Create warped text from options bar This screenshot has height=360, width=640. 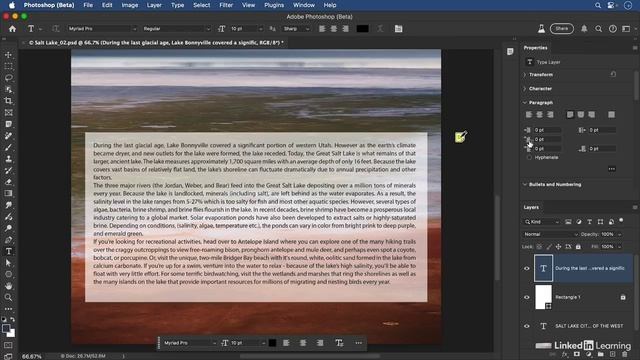pyautogui.click(x=380, y=29)
